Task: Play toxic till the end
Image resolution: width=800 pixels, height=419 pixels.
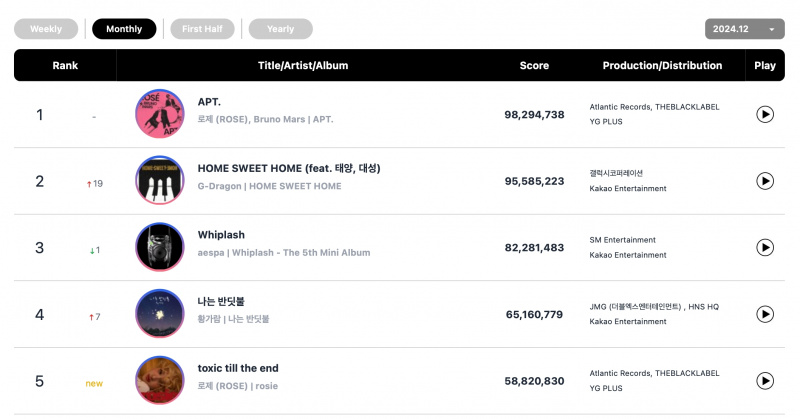Action: click(765, 381)
